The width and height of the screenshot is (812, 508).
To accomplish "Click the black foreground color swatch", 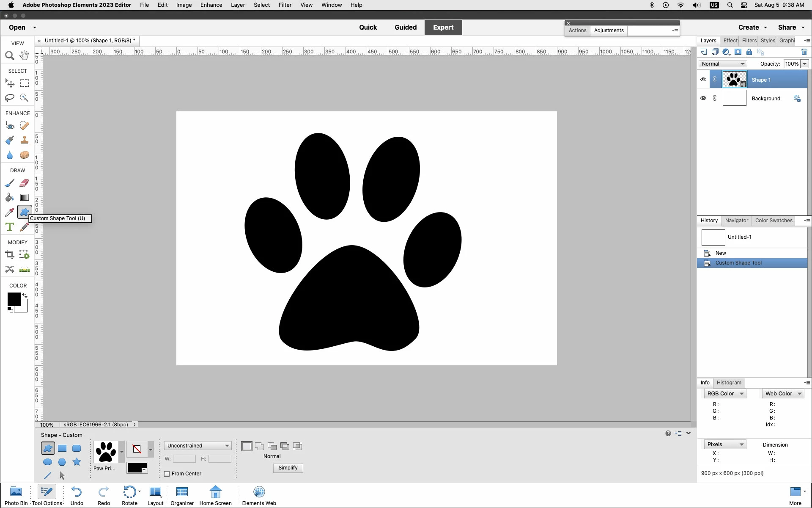I will [14, 299].
